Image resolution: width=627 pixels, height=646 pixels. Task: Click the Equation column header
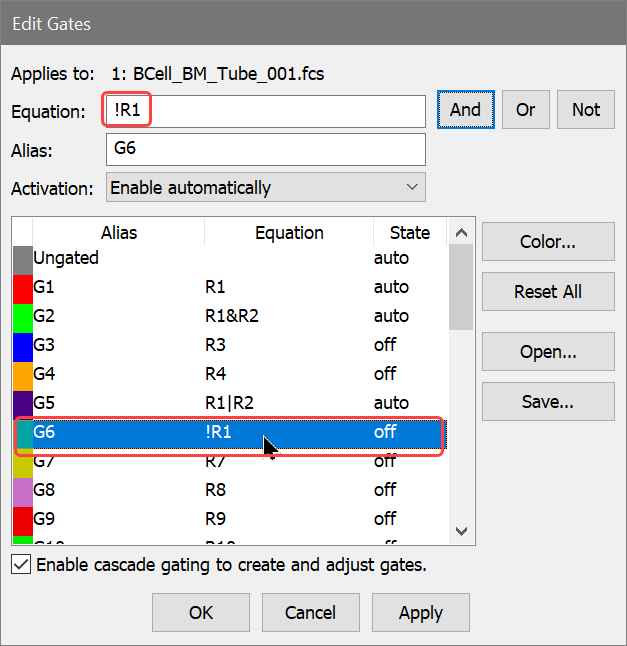pos(289,233)
